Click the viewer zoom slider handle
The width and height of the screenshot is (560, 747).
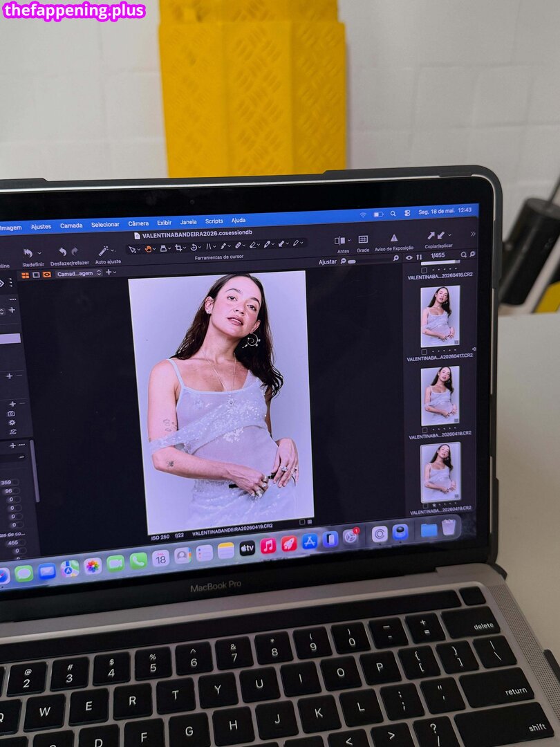[x=351, y=261]
